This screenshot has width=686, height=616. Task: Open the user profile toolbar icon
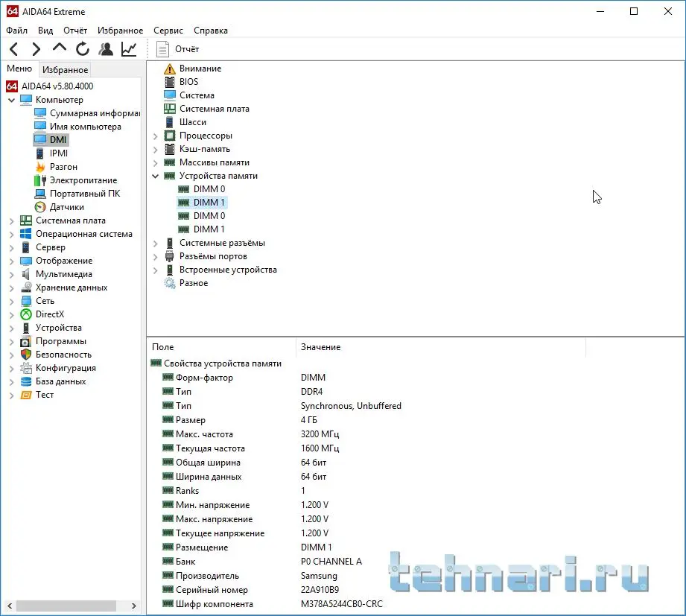(x=106, y=49)
